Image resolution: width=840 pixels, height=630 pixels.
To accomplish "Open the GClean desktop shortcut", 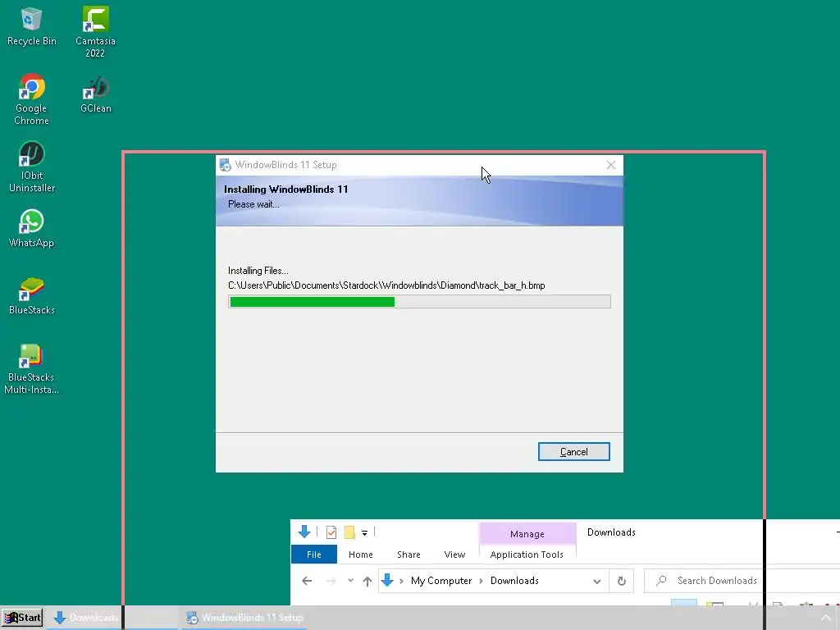I will pos(95,94).
